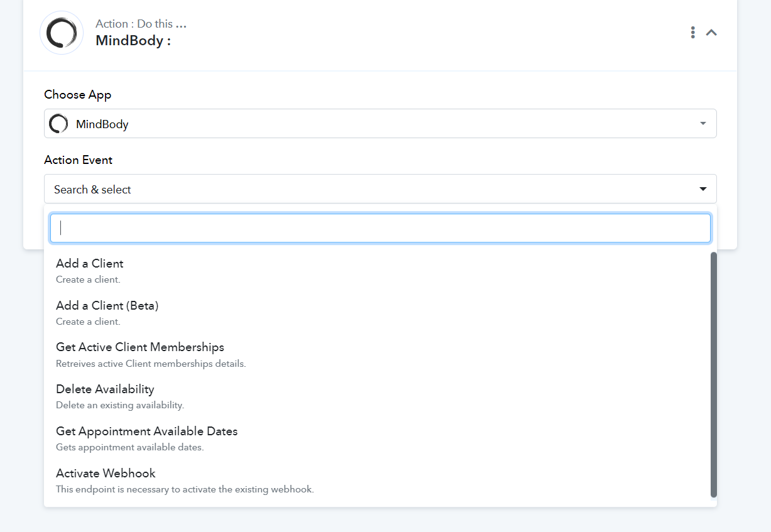Click the 'Retreives active Client memberships details.' text
This screenshot has height=532, width=771.
coord(151,364)
